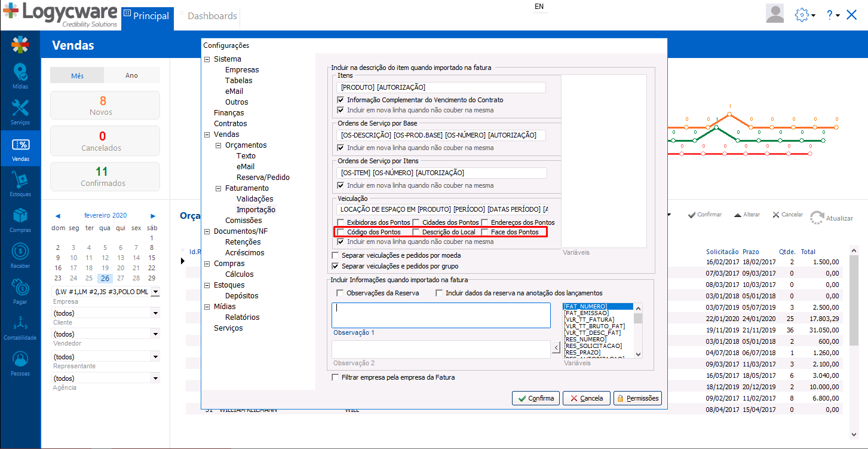Collapse the Faturamento tree node
This screenshot has width=868, height=449.
point(219,188)
